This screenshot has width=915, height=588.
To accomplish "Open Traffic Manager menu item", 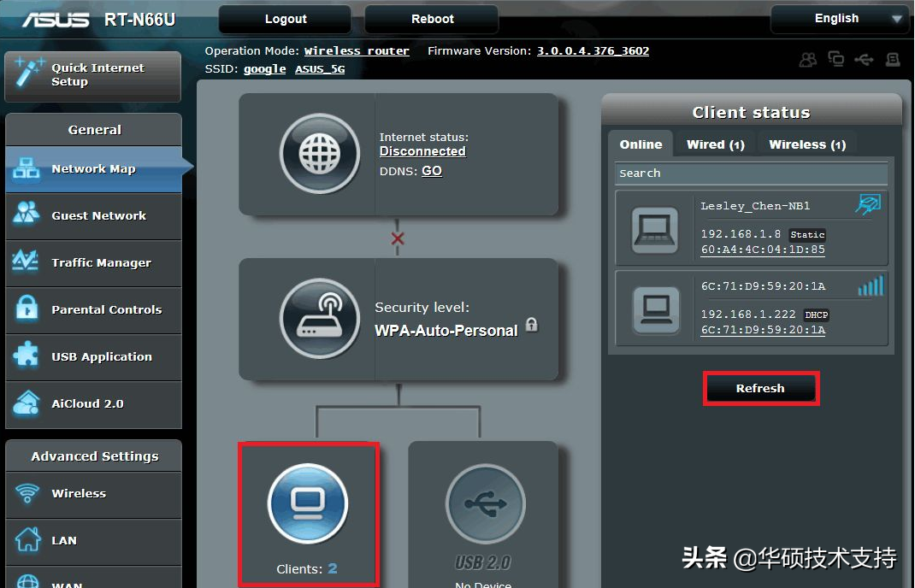I will [x=93, y=263].
